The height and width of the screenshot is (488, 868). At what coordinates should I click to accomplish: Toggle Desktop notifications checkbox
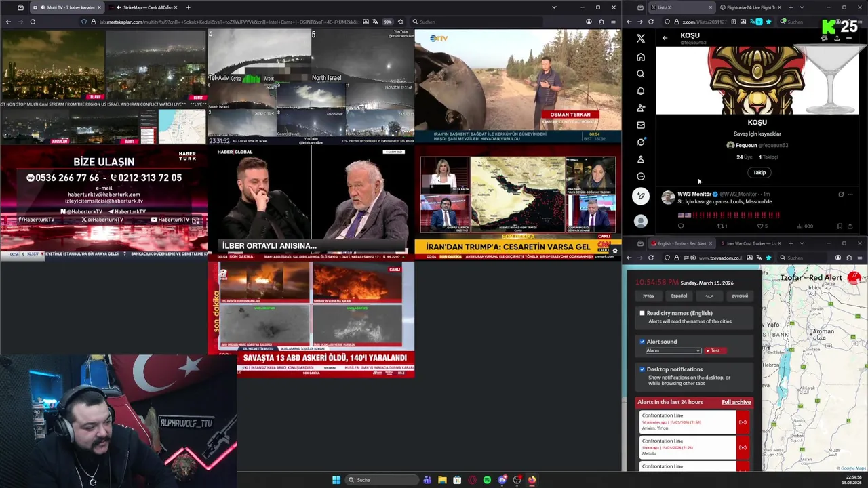642,369
